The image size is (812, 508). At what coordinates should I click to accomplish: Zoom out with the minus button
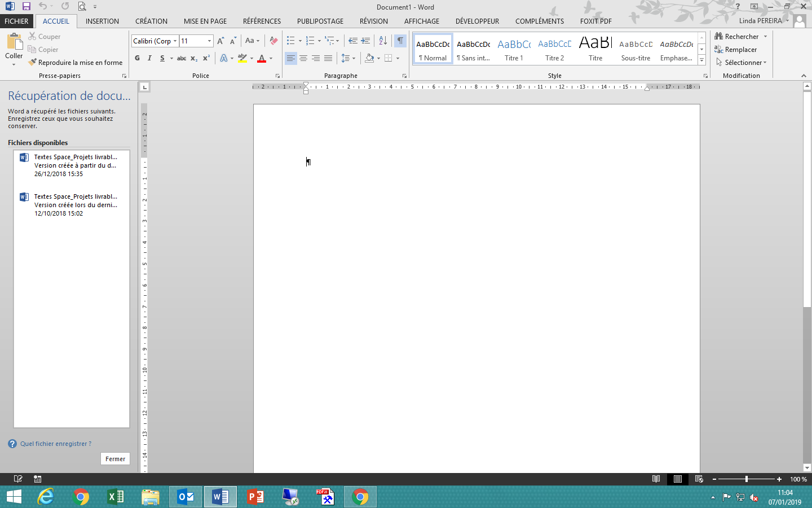coord(714,479)
